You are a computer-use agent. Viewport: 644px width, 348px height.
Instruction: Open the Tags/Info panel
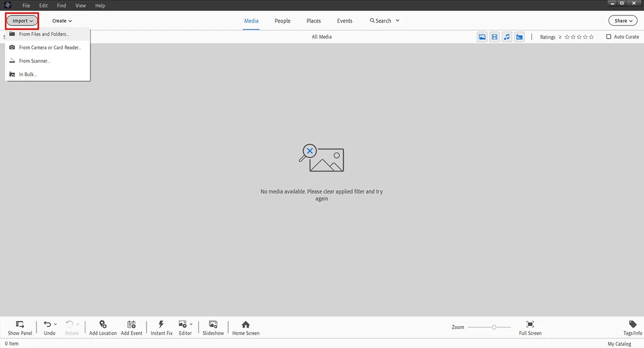(x=633, y=325)
